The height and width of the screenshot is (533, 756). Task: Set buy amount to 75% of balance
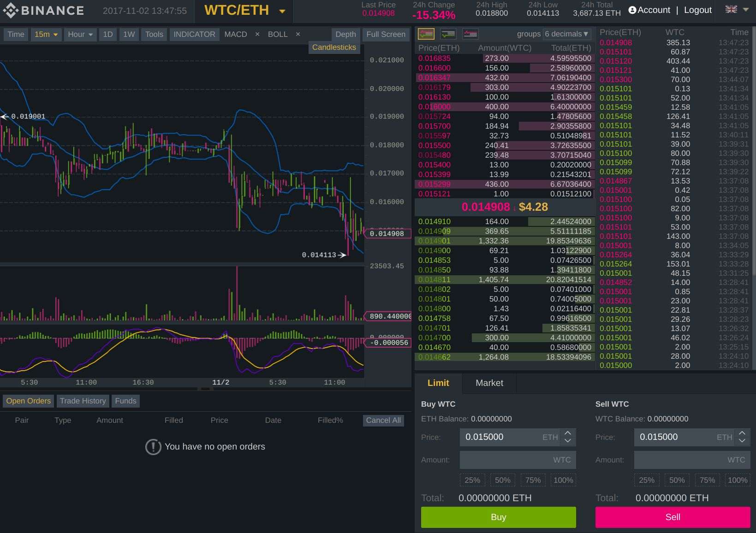tap(533, 480)
